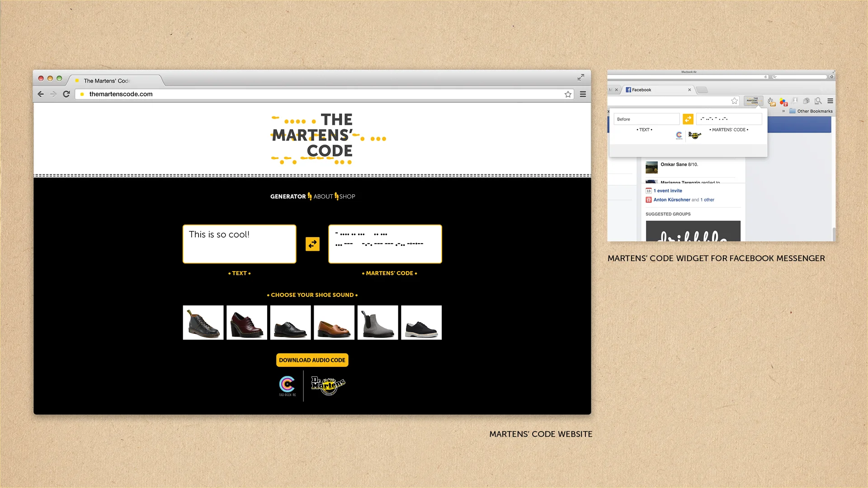Click the themartenscode.com address bar
The width and height of the screenshot is (868, 488).
[x=324, y=94]
